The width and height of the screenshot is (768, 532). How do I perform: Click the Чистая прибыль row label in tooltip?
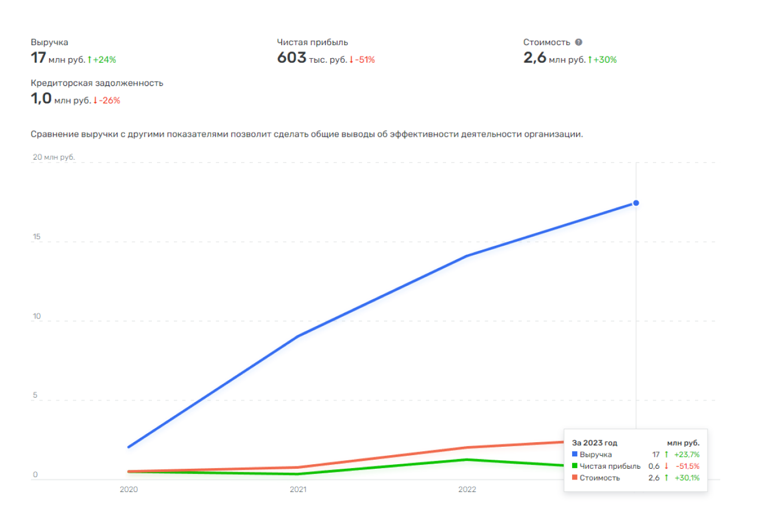[610, 466]
